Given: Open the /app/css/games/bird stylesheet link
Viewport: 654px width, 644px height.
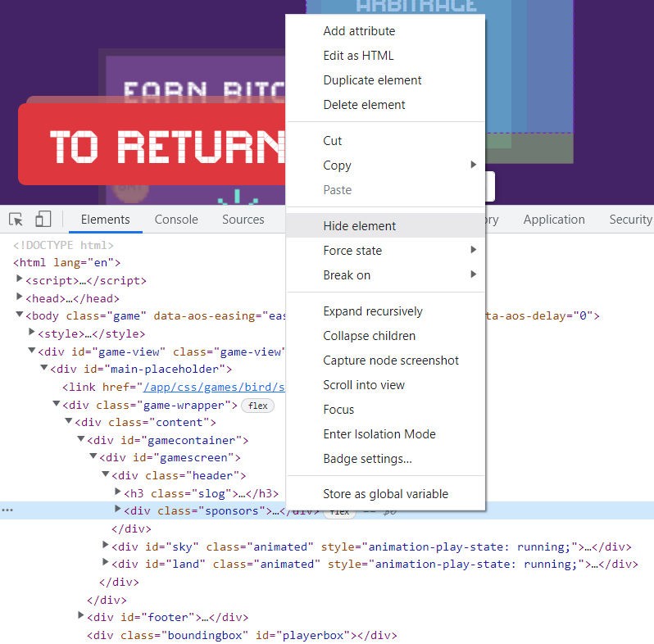Looking at the screenshot, I should pos(214,387).
